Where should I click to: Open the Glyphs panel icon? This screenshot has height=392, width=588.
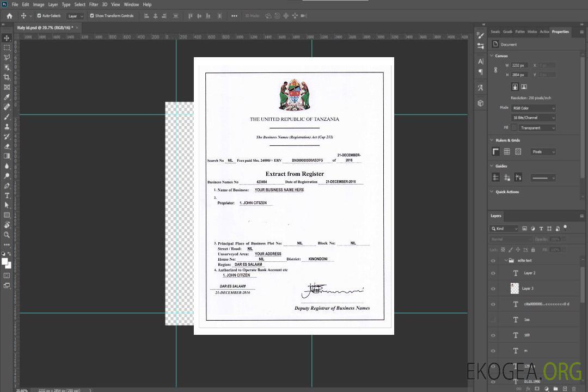pos(480,88)
